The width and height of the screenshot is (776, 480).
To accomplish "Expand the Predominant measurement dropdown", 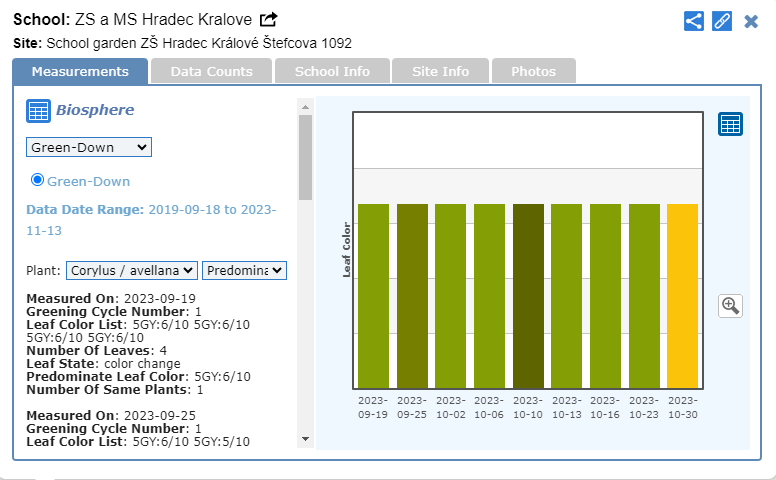I will pyautogui.click(x=244, y=270).
